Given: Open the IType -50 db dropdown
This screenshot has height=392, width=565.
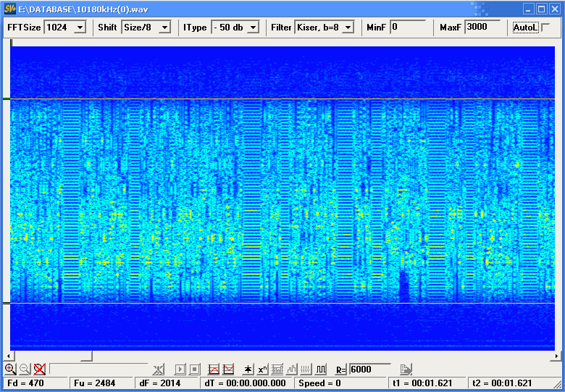Looking at the screenshot, I should (253, 28).
